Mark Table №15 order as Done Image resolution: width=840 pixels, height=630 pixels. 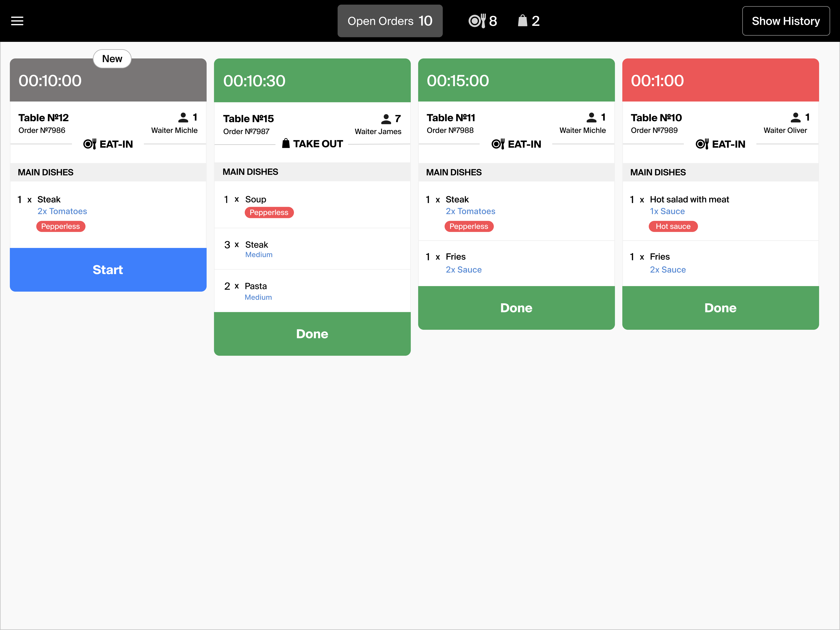coord(312,334)
